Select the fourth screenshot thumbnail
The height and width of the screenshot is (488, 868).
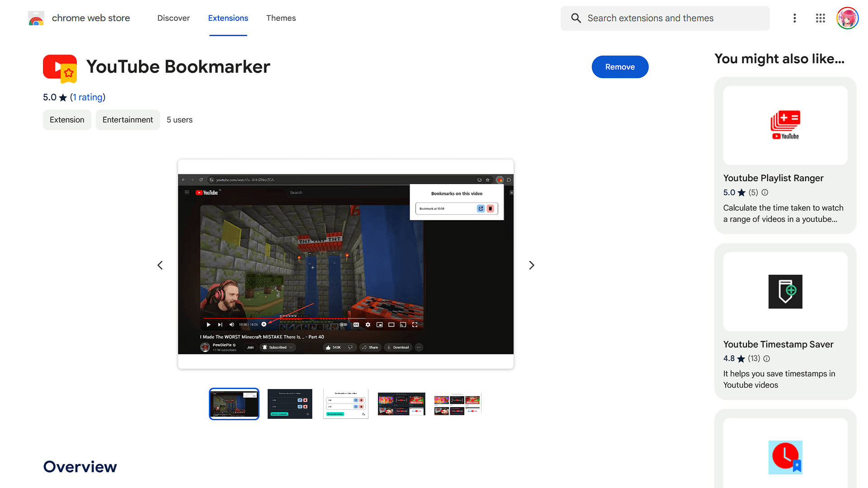[x=401, y=404]
